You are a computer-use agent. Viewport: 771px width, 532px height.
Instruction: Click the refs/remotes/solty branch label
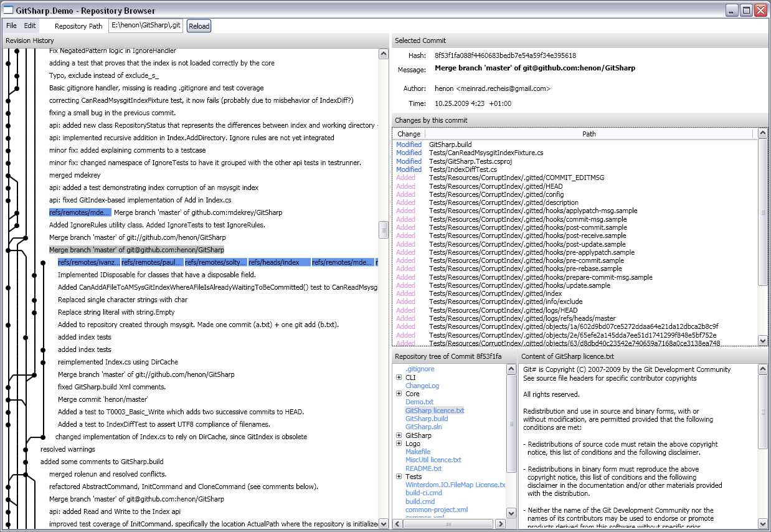pos(215,262)
